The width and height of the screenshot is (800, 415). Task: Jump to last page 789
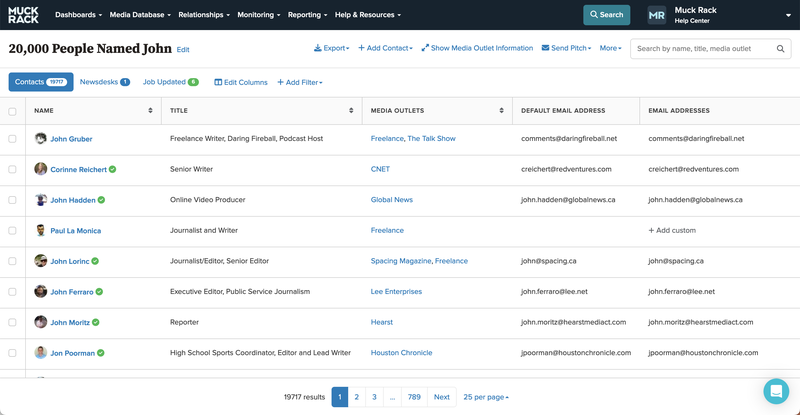point(414,397)
